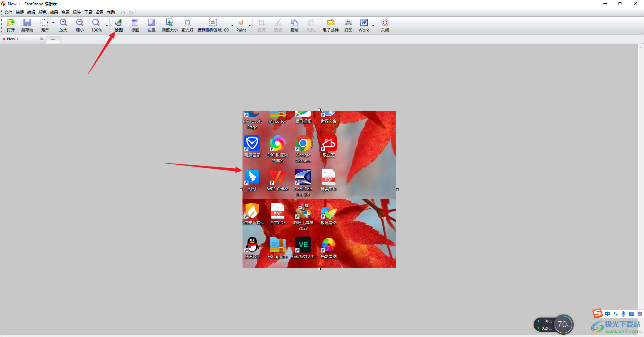Expand the zoom options dropdown arrow
Image resolution: width=644 pixels, height=337 pixels.
click(x=107, y=25)
